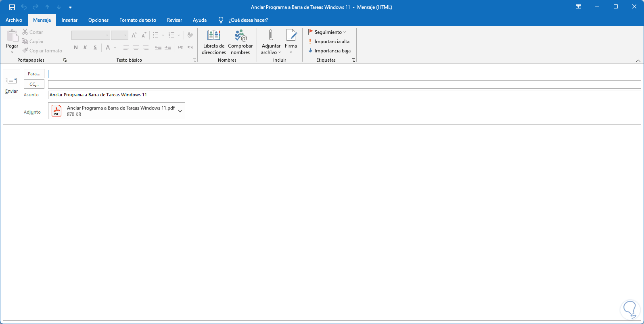Open the Firma signature menu
Screen dimensions: 644x324
point(291,42)
